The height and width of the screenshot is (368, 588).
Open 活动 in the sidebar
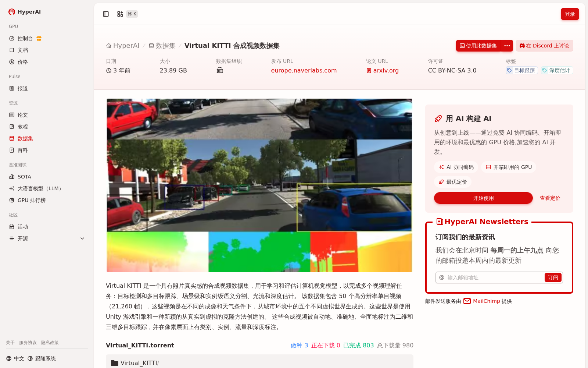[x=47, y=227]
